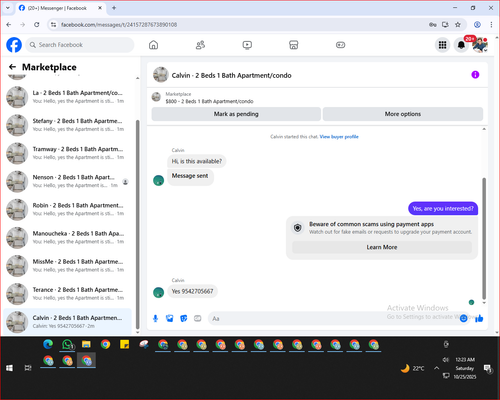Attach a photo with the image icon
Image resolution: width=500 pixels, height=400 pixels.
coord(170,318)
